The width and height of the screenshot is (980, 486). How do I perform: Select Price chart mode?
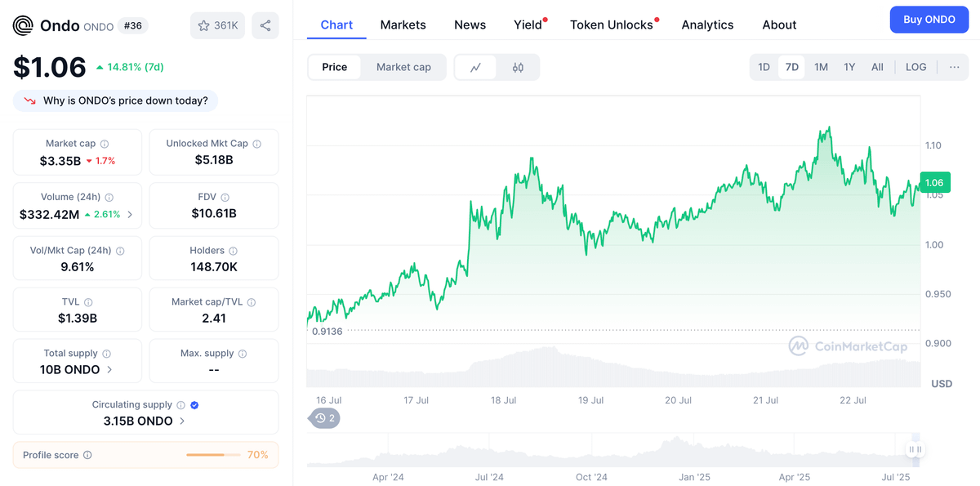coord(335,67)
